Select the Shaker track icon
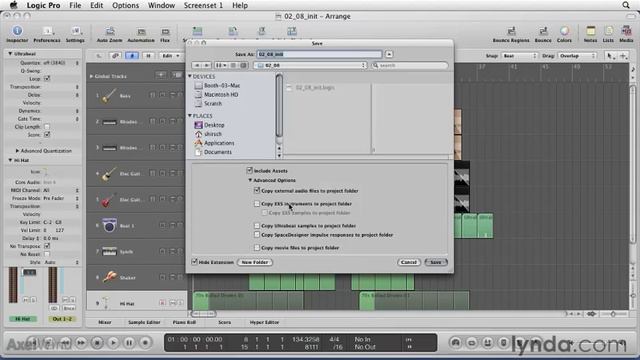This screenshot has height=360, width=640. (x=109, y=277)
